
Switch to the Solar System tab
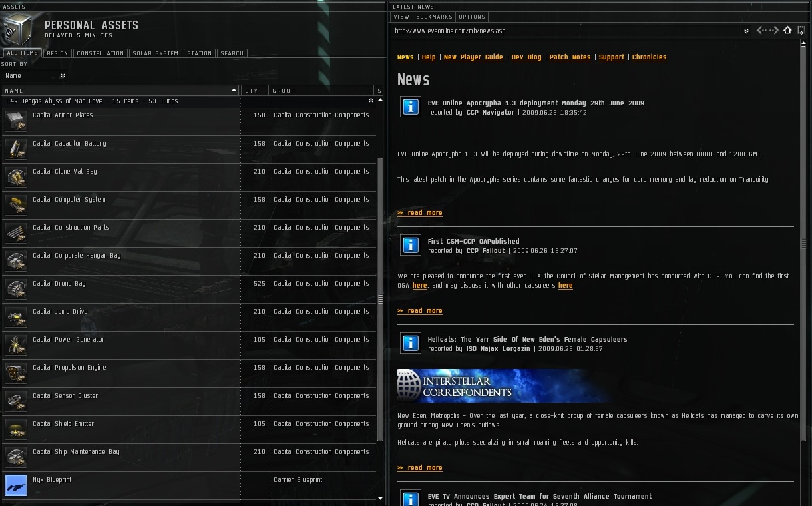(155, 53)
